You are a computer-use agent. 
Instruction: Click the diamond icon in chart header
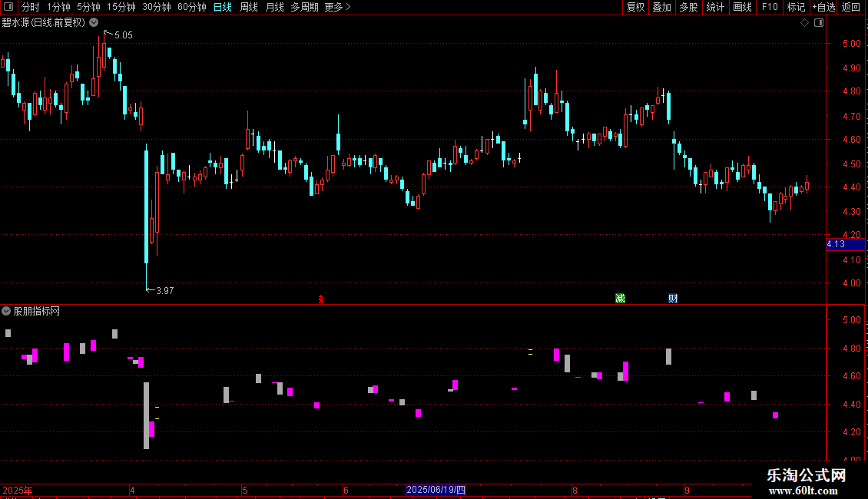(804, 22)
